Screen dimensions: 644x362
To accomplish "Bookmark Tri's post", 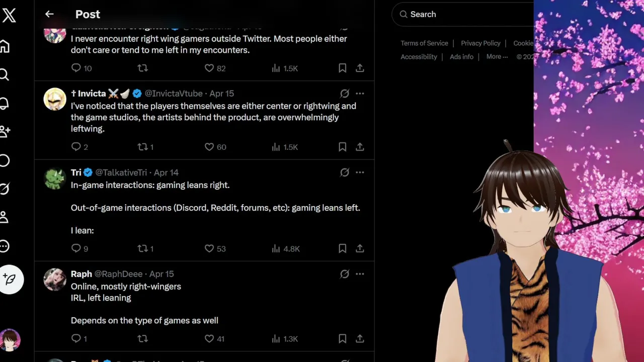I will click(x=342, y=248).
